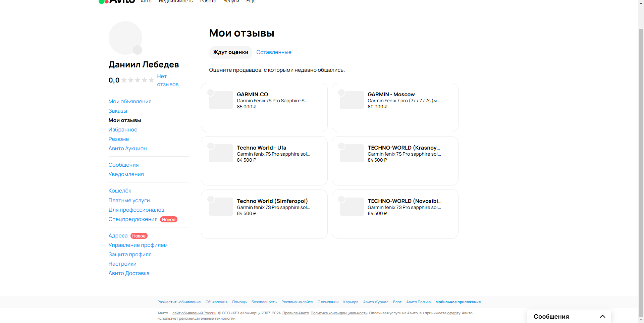644x323 pixels.
Task: Click footer link Безопасность
Action: (x=264, y=302)
